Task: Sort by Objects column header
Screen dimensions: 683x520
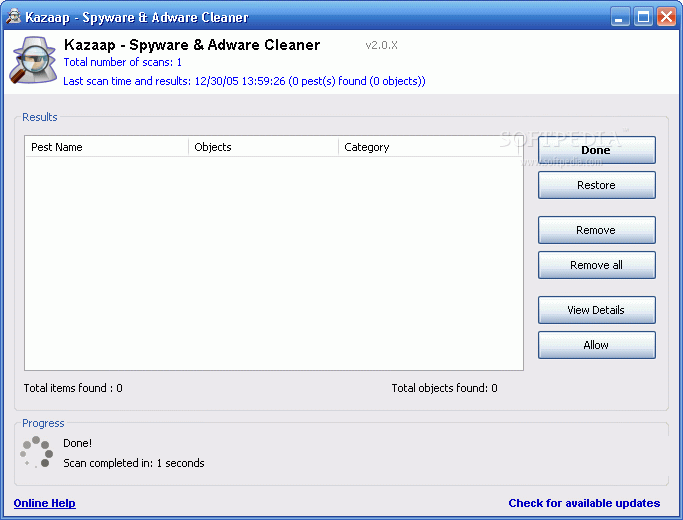Action: coord(264,147)
